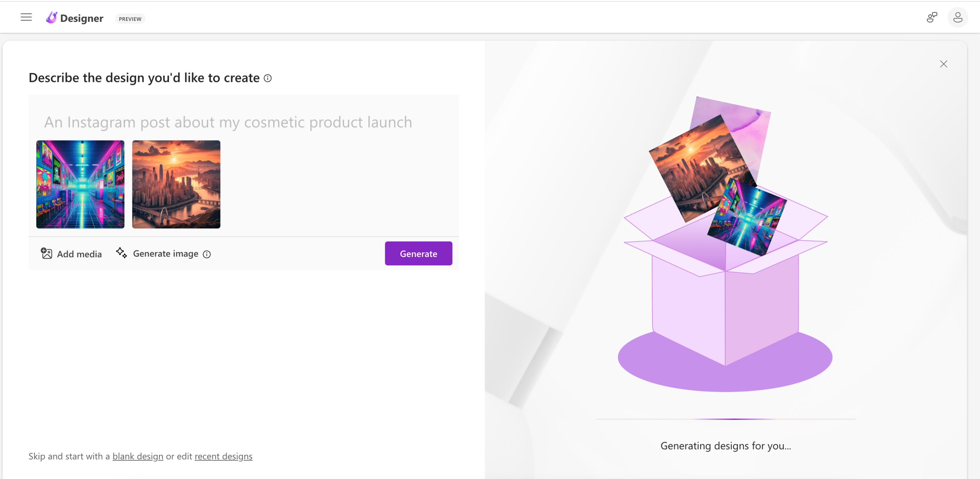980x479 pixels.
Task: Open the blank design link
Action: [x=138, y=456]
